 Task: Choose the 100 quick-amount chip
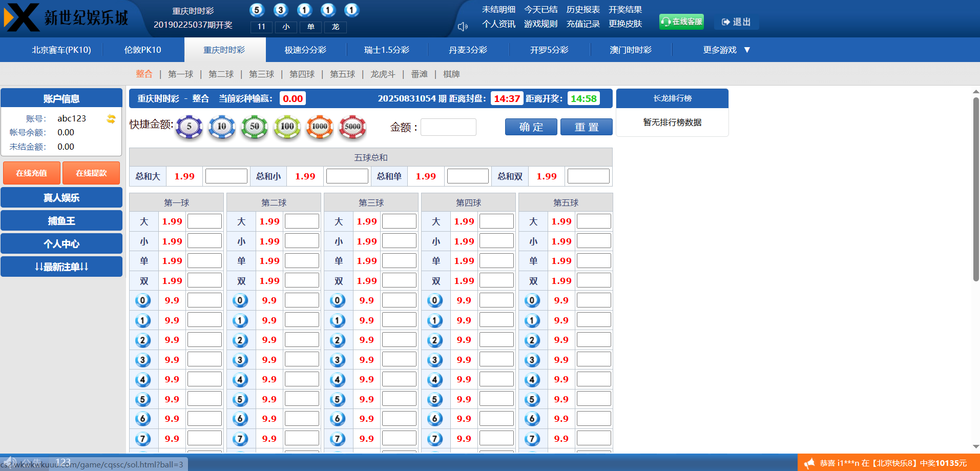tap(287, 127)
